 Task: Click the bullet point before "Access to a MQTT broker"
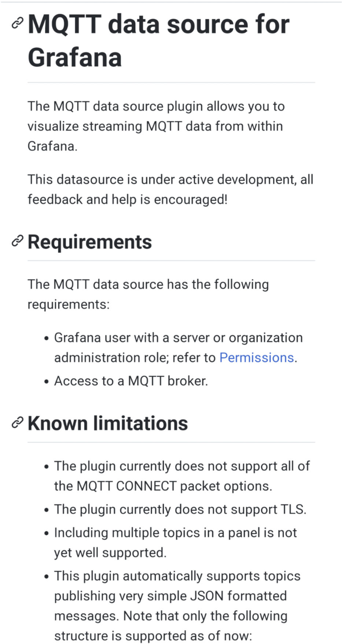[x=46, y=382]
